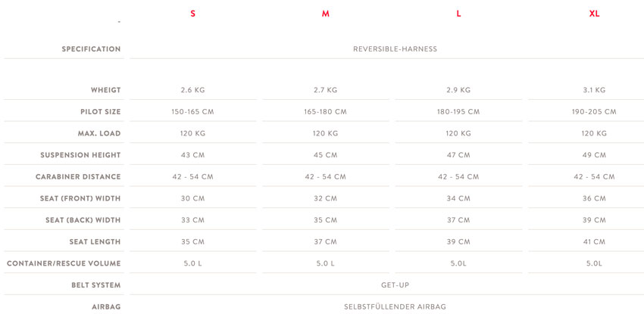
Task: Click the REVERSIBLE-HARNESS specification value
Action: coord(395,48)
